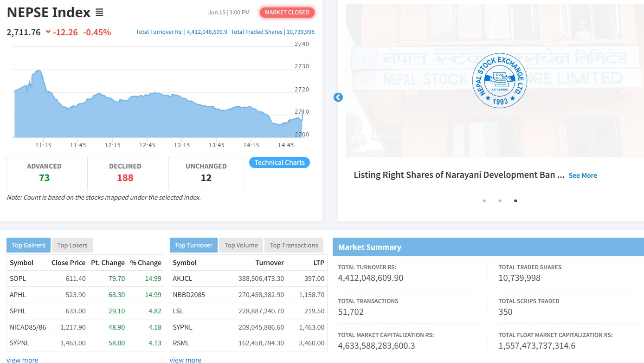Open the Technical Charts button
644x363 pixels.
[x=279, y=162]
